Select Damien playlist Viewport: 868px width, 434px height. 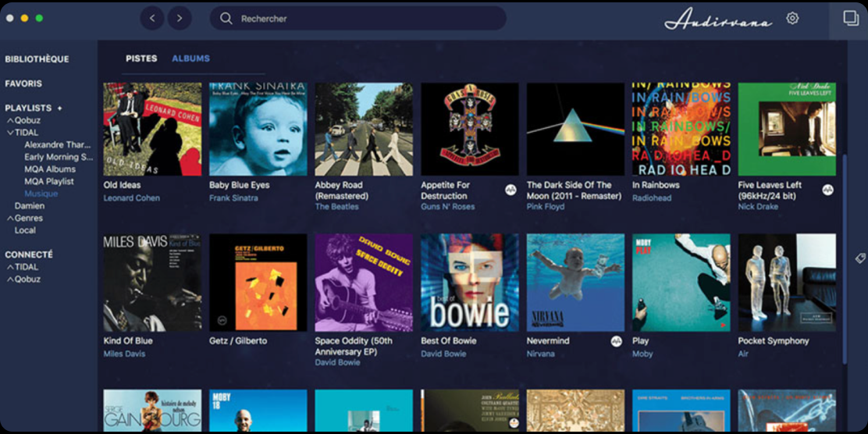tap(30, 206)
